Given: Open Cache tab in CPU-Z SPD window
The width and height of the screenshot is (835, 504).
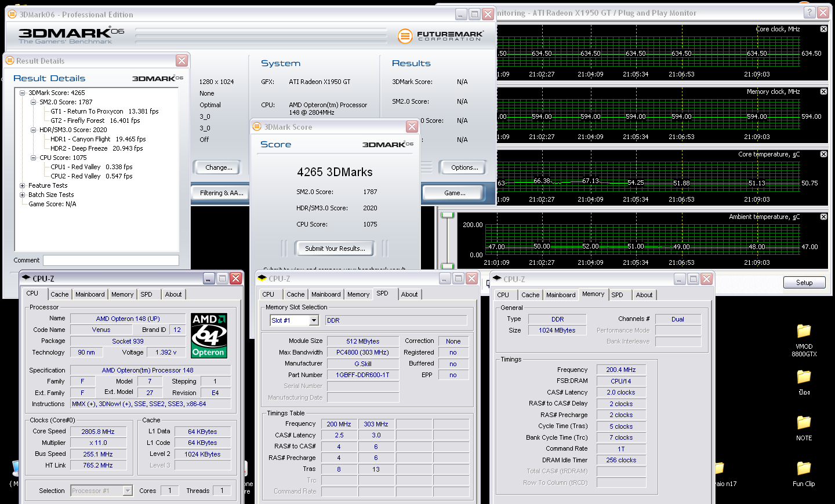Looking at the screenshot, I should (295, 294).
